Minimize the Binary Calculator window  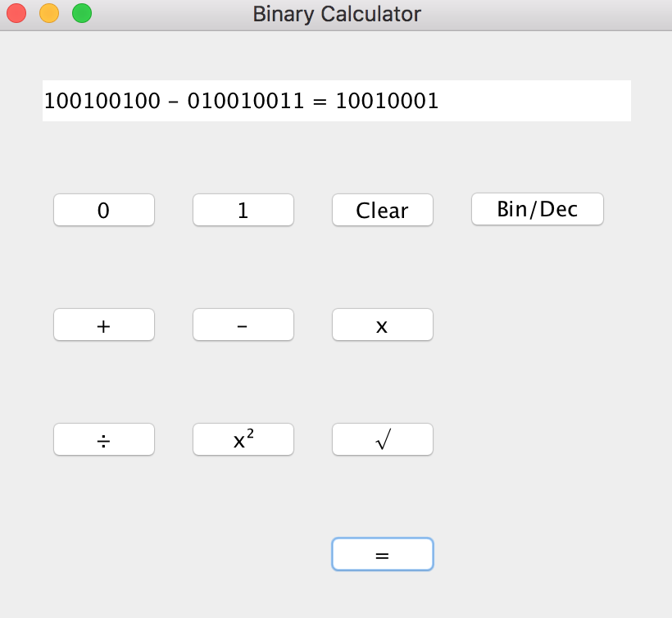coord(49,13)
